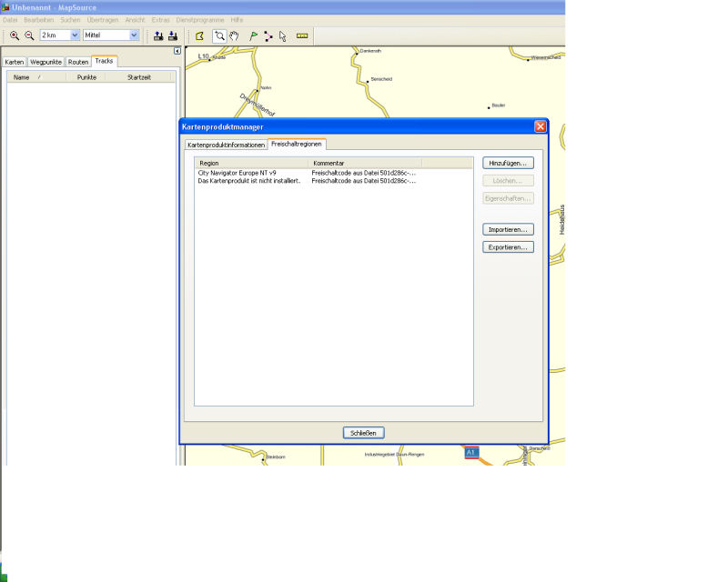
Task: Click the Hinzufügen button
Action: pyautogui.click(x=508, y=163)
